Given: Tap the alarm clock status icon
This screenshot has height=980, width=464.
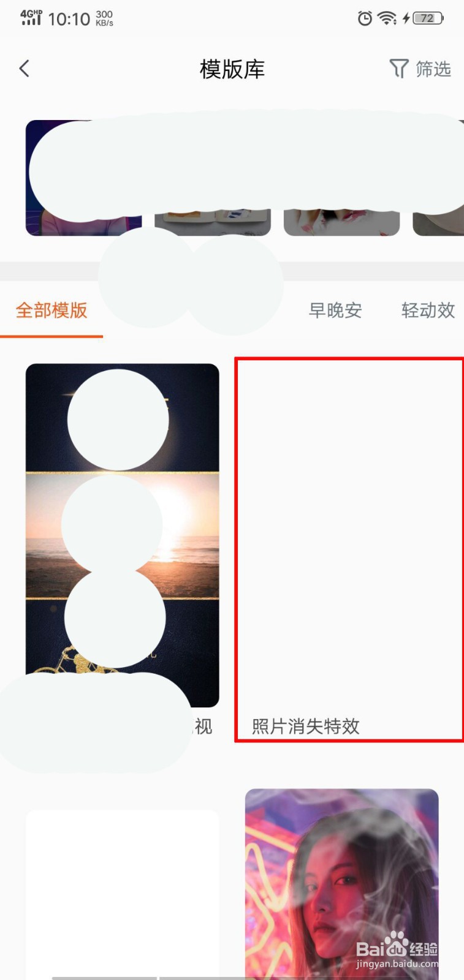Looking at the screenshot, I should coord(365,18).
